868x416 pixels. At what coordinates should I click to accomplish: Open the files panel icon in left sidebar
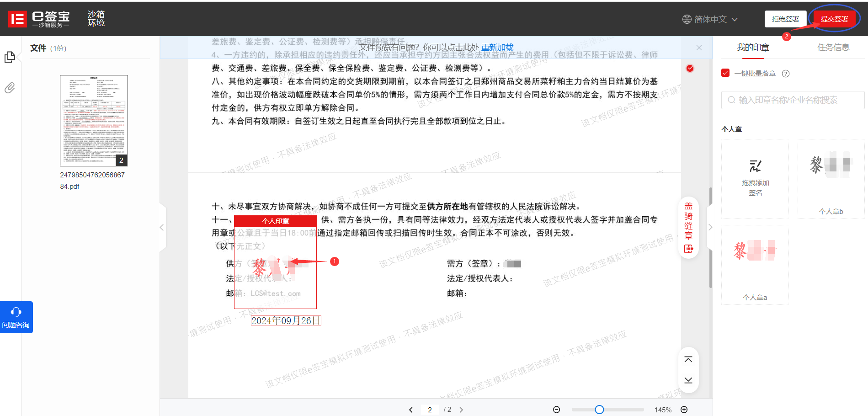[10, 57]
